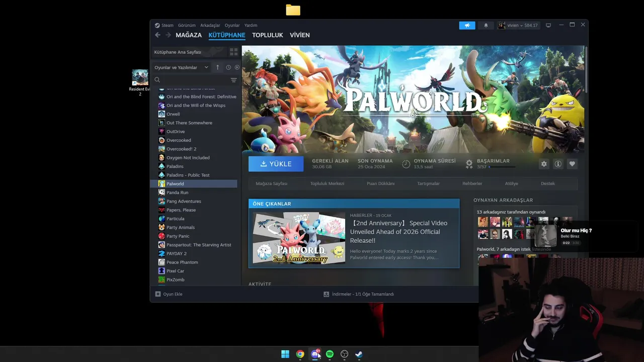The height and width of the screenshot is (362, 644).
Task: Click the Steam forward navigation arrow
Action: point(168,35)
